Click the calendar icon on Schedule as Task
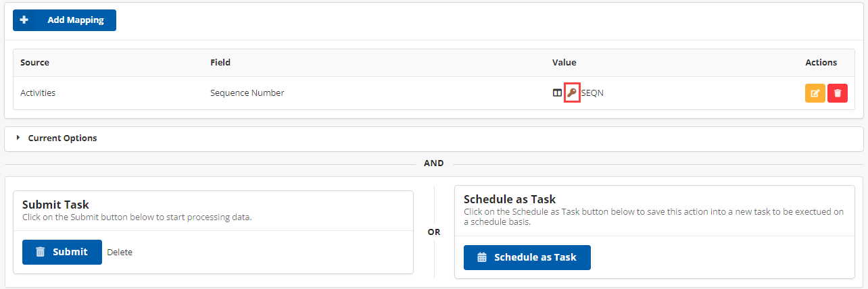868x289 pixels. pos(482,257)
